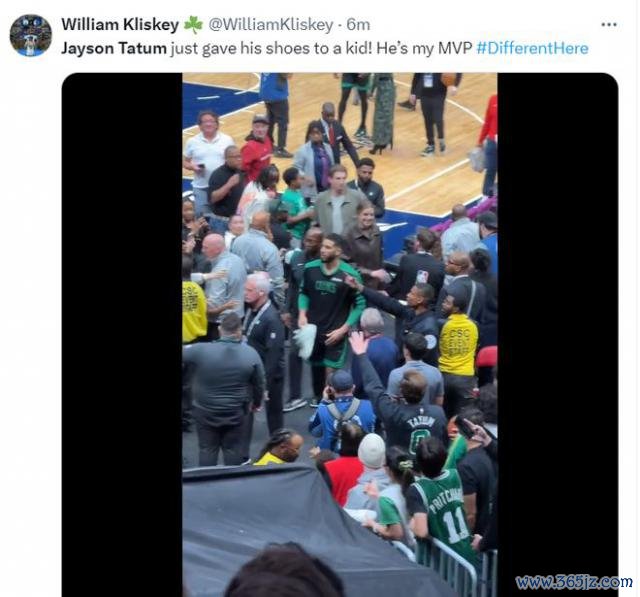The height and width of the screenshot is (597, 640).
Task: Click the bold Jayson Tatum name
Action: point(114,48)
